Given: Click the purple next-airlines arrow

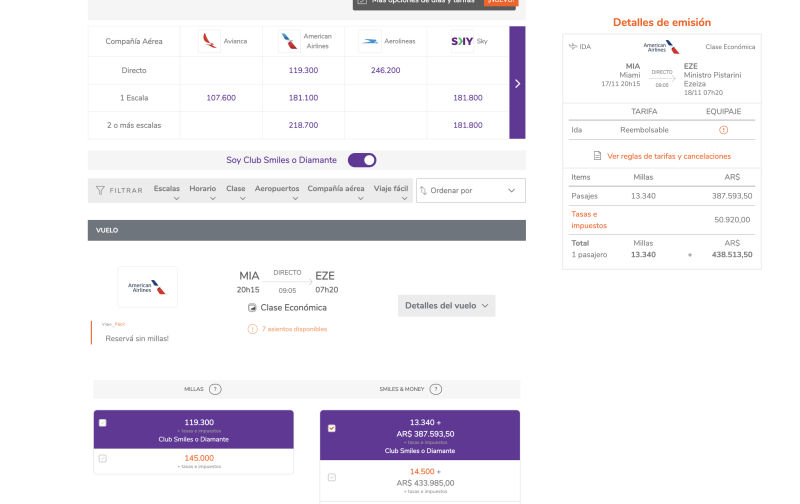Looking at the screenshot, I should coord(517,83).
